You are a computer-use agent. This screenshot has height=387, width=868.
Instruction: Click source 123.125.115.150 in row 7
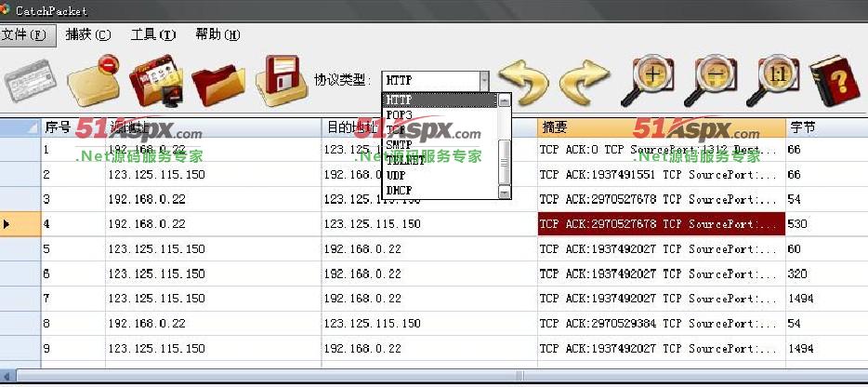pos(213,299)
